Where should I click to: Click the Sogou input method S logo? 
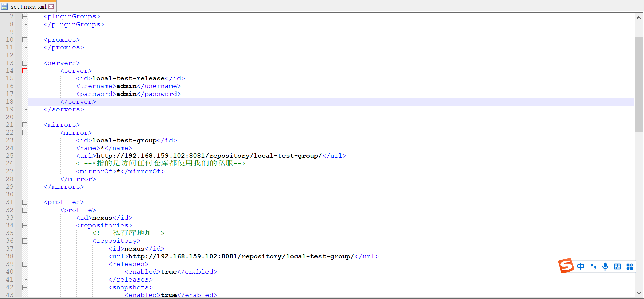[x=566, y=266]
